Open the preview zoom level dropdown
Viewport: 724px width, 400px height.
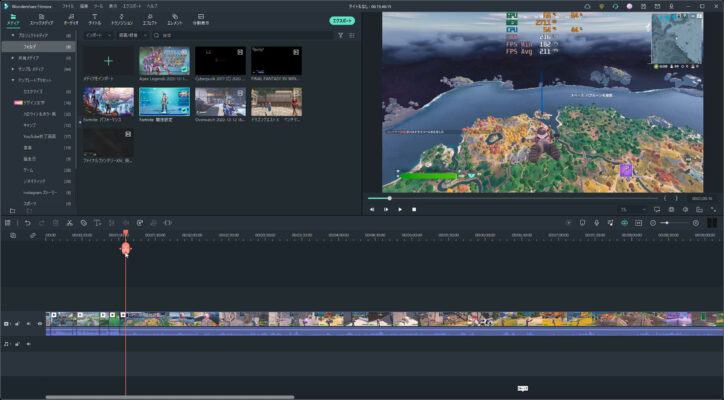[x=633, y=210]
